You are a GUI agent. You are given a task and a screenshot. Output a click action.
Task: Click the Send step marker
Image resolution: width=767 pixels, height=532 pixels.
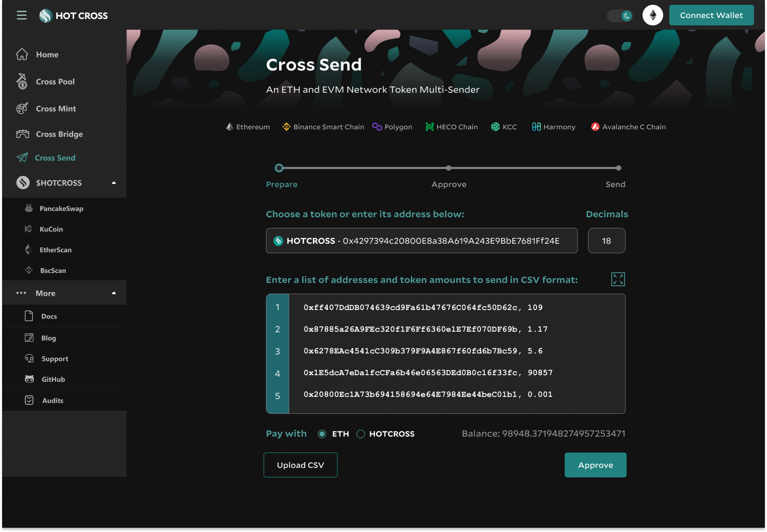point(618,168)
